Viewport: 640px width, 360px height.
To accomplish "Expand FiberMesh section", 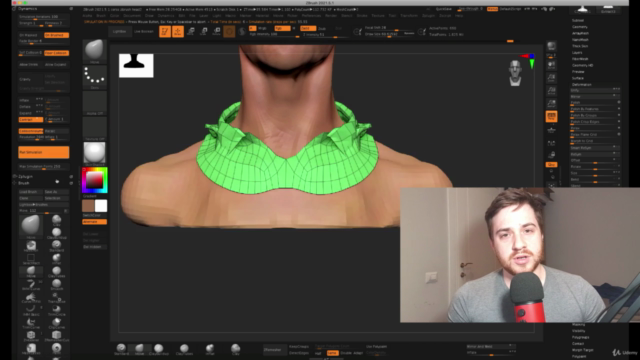I will coord(580,59).
